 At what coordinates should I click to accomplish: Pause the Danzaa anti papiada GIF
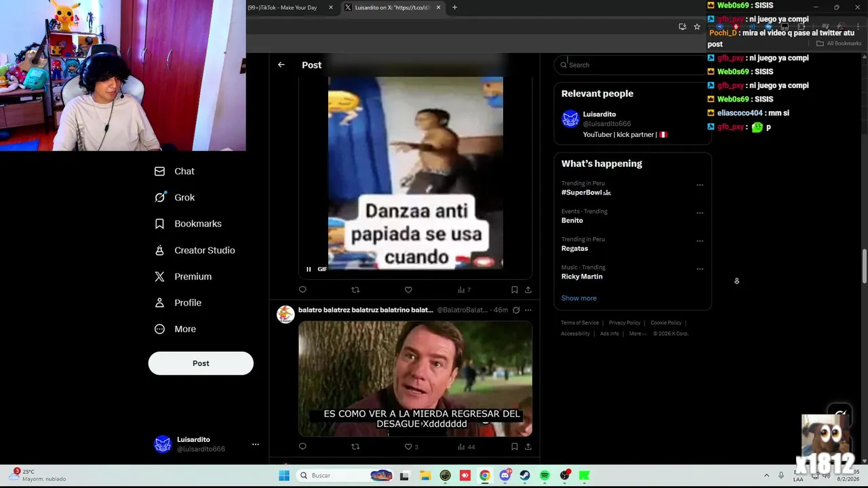point(309,269)
